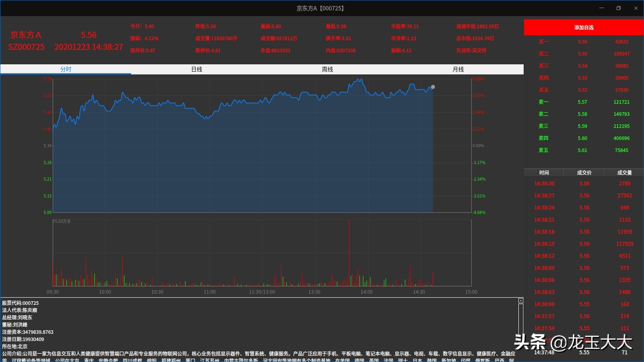Click the 75.03万手 volume chart label
This screenshot has width=644, height=362.
(x=62, y=221)
